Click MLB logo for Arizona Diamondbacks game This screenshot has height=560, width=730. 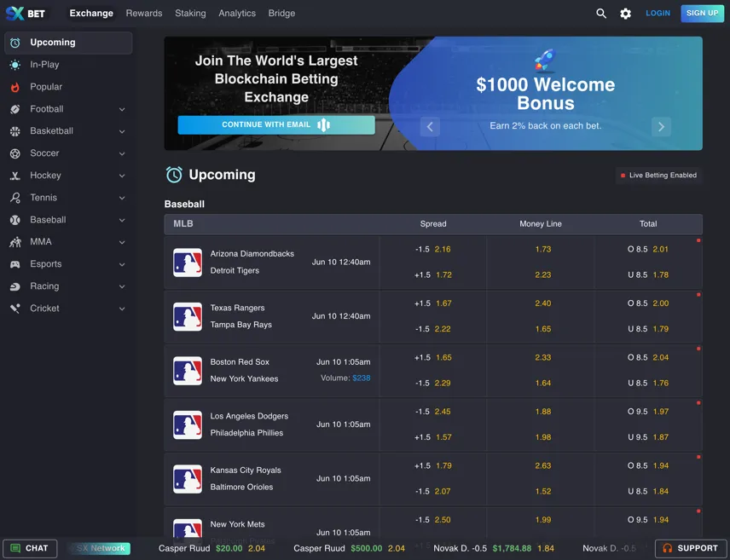click(188, 263)
